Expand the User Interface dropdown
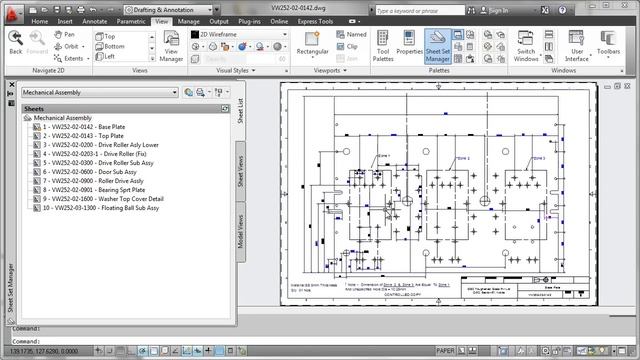Viewport: 640px width, 360px height. (x=591, y=55)
